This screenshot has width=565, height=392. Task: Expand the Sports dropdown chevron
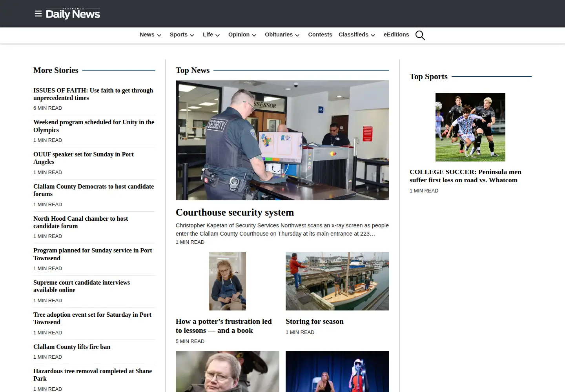pyautogui.click(x=192, y=35)
